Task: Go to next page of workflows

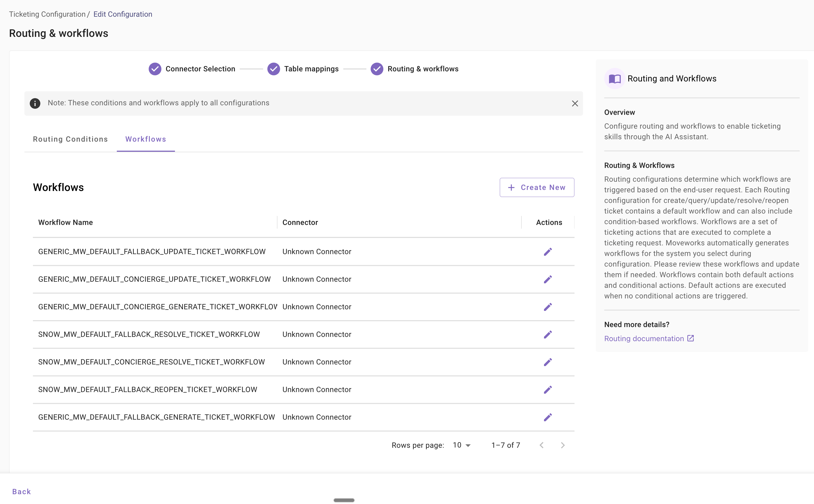Action: click(563, 445)
